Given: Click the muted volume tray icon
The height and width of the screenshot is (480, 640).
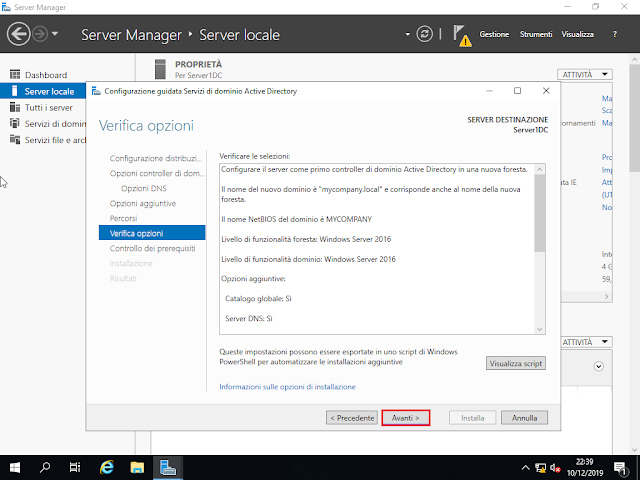Looking at the screenshot, I should coord(555,468).
